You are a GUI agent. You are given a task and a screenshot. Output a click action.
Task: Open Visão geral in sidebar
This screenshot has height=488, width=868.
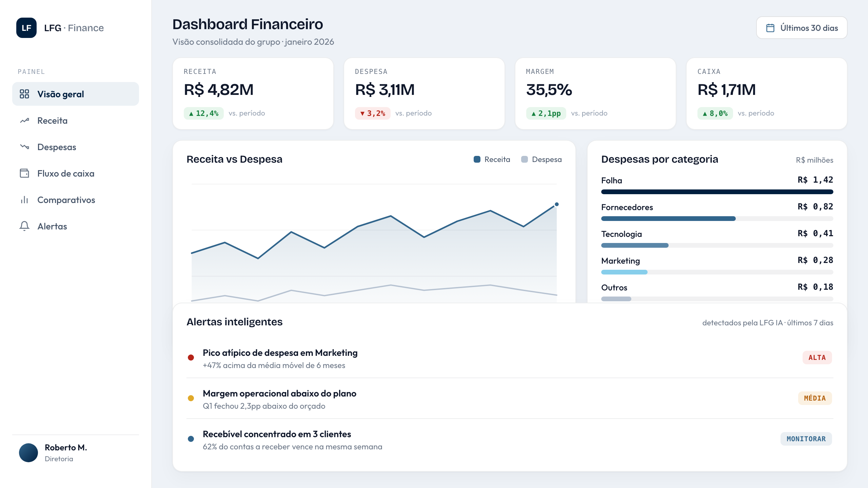coord(76,94)
